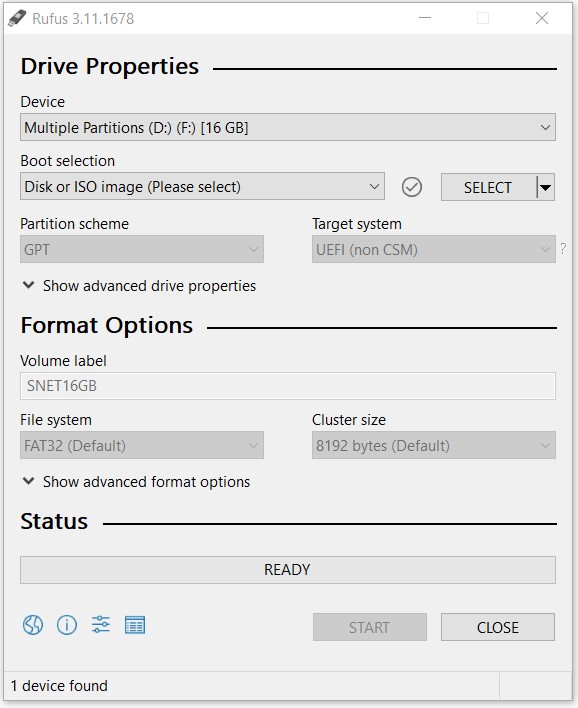The height and width of the screenshot is (708, 578).
Task: Click the '1 device found' status text
Action: 59,686
